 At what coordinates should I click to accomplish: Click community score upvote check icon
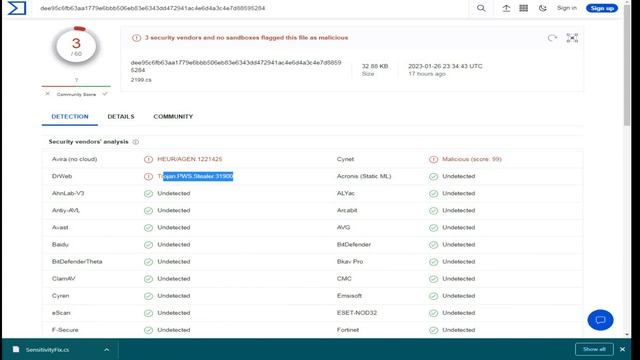pyautogui.click(x=105, y=94)
